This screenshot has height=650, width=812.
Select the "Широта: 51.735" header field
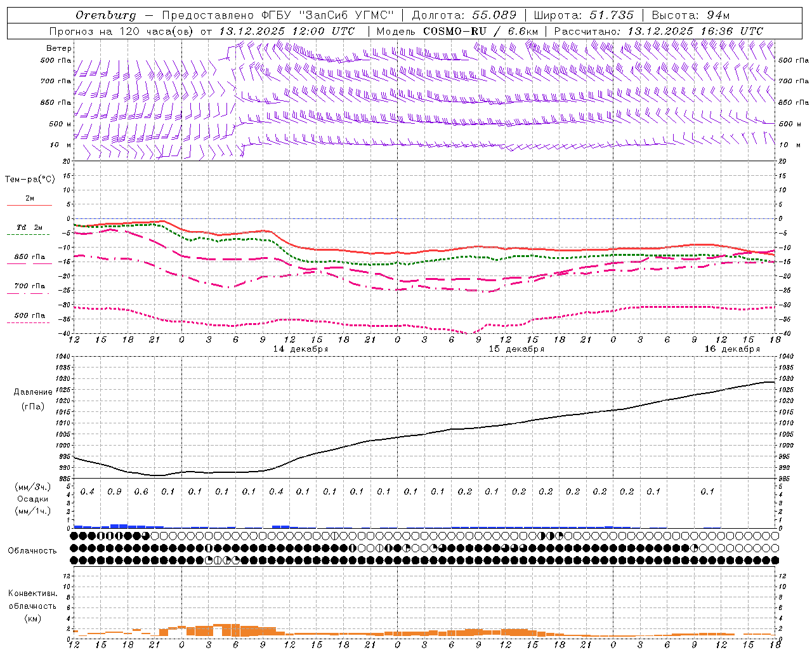(584, 15)
